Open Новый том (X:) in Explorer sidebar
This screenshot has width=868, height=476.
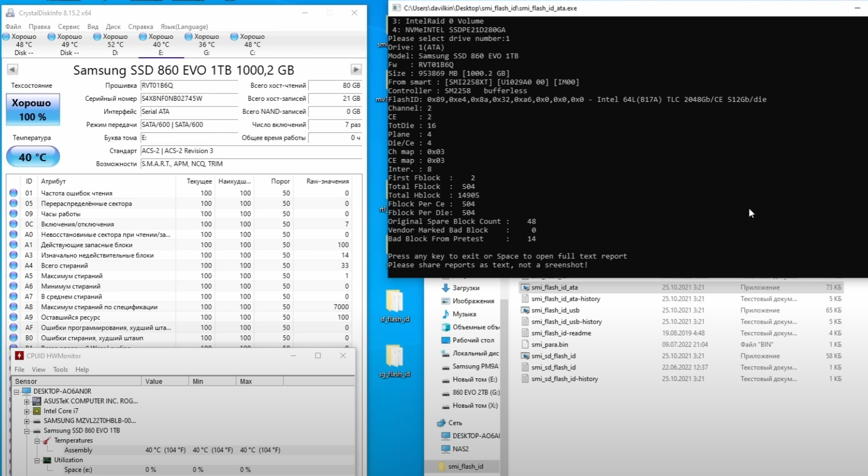475,406
